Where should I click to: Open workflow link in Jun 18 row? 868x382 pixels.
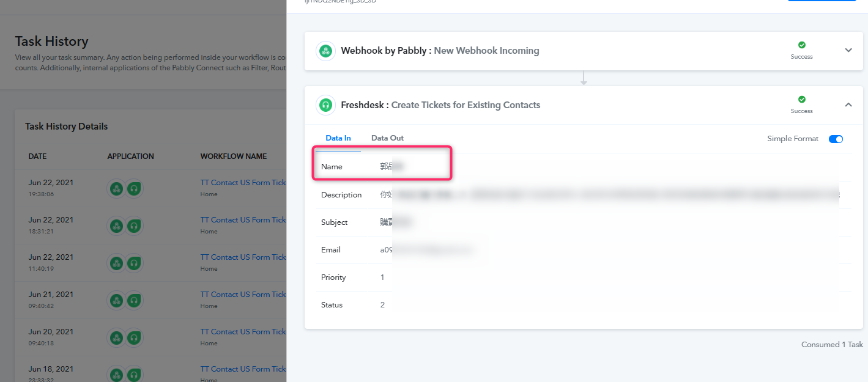pyautogui.click(x=243, y=369)
